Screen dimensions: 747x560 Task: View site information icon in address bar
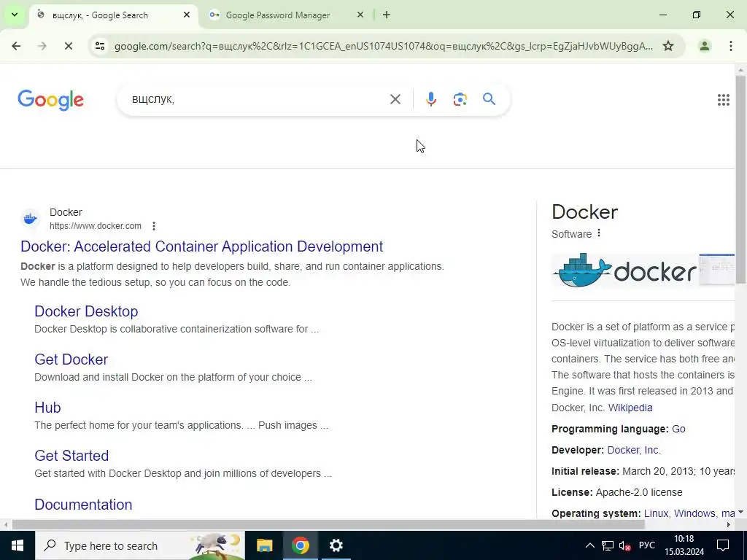coord(100,46)
